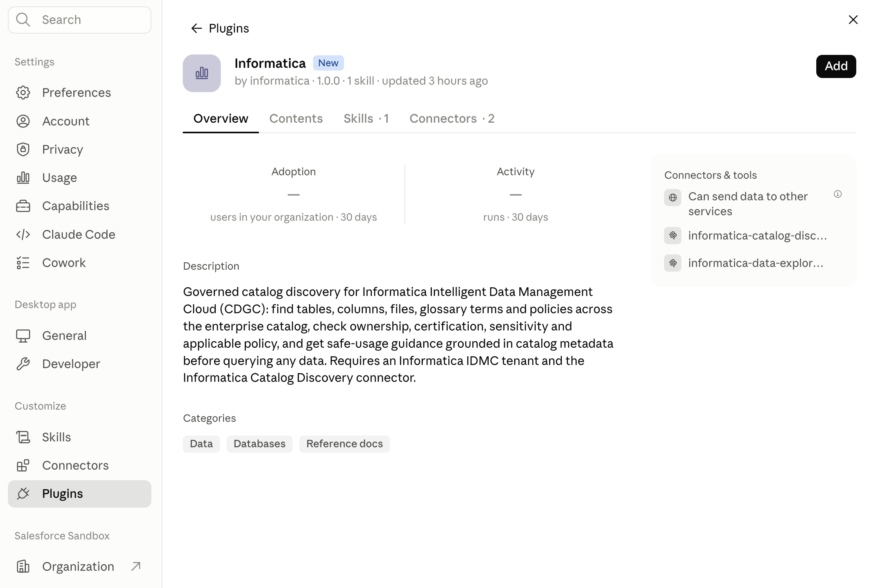Viewport: 870px width, 588px height.
Task: Click the Capabilities briefcase icon
Action: [23, 206]
